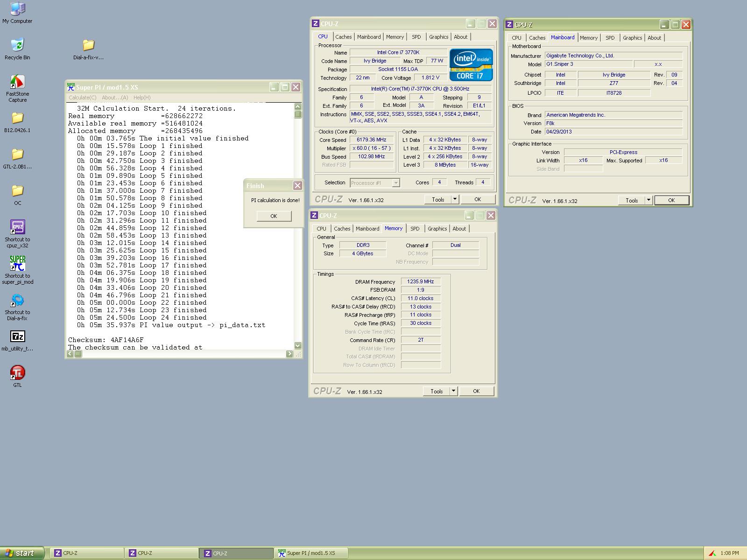Click the 1:08 PM taskbar clock
The width and height of the screenshot is (747, 560).
click(730, 553)
